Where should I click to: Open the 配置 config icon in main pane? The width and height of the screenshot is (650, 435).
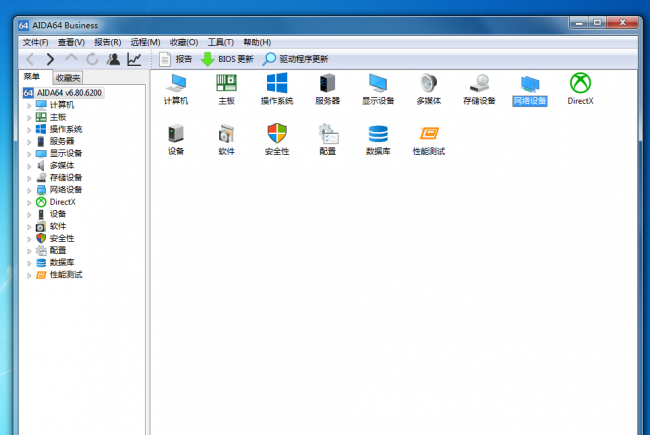[x=327, y=139]
